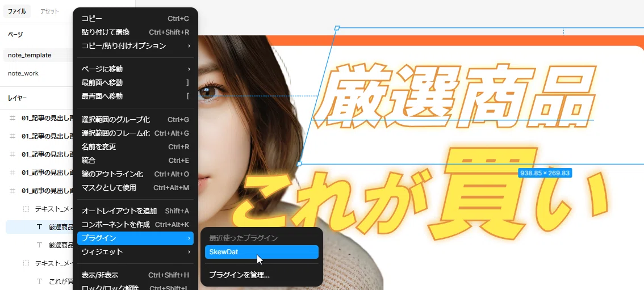Choose 選択範囲のフレーム化
Viewport: 644px width, 290px height.
[135, 133]
